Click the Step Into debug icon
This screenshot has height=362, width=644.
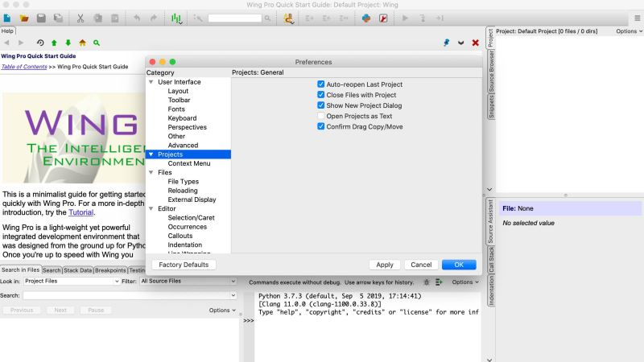pos(422,18)
